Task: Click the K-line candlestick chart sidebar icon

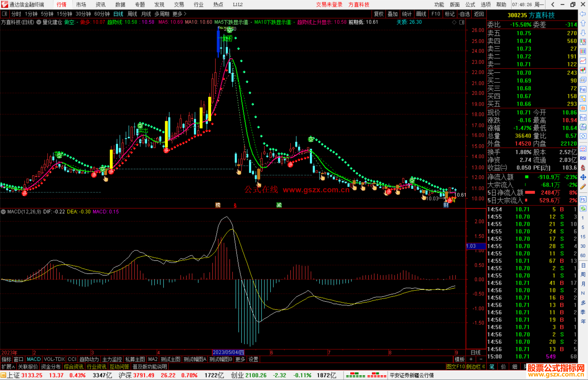Action: [x=583, y=70]
